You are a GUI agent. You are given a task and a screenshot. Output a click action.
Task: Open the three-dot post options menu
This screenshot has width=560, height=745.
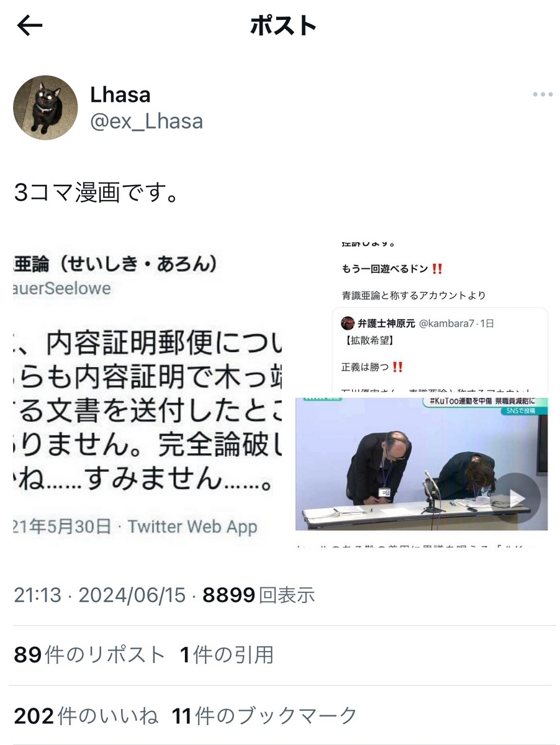pyautogui.click(x=542, y=94)
